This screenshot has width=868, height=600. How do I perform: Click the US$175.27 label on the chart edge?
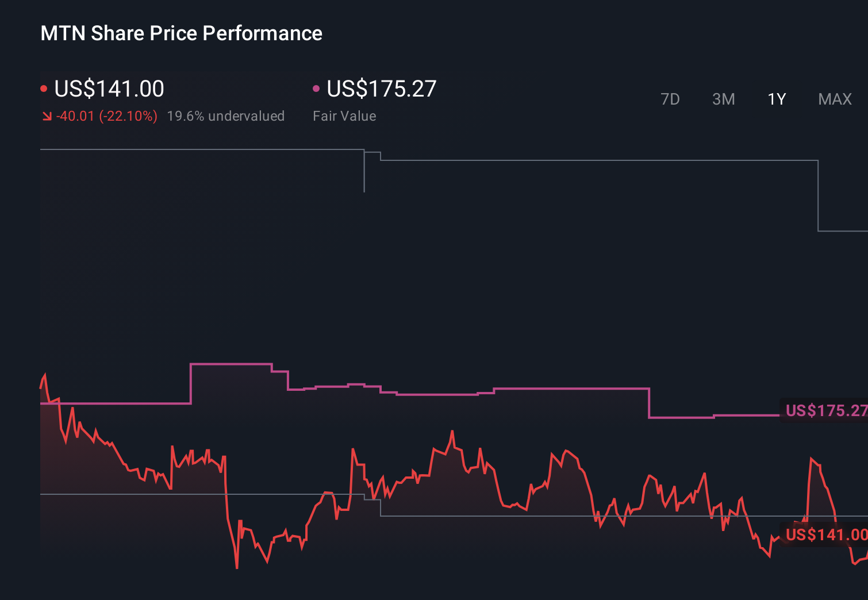(x=825, y=410)
